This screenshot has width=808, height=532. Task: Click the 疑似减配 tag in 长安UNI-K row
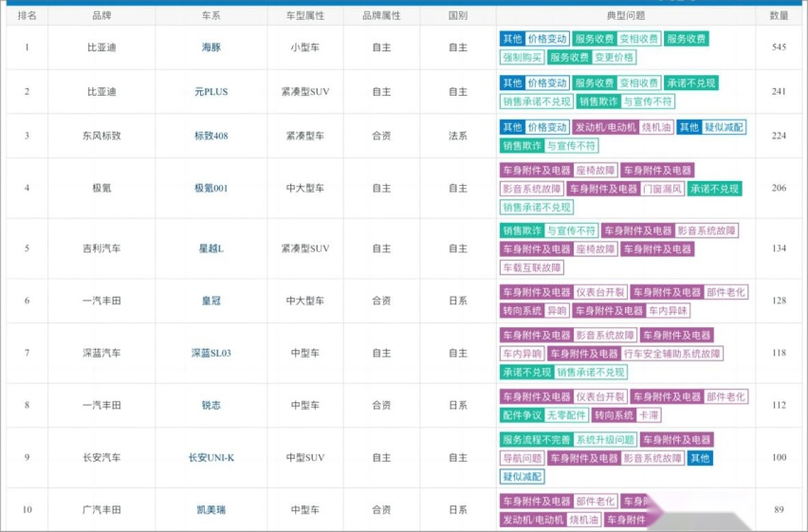[x=522, y=477]
